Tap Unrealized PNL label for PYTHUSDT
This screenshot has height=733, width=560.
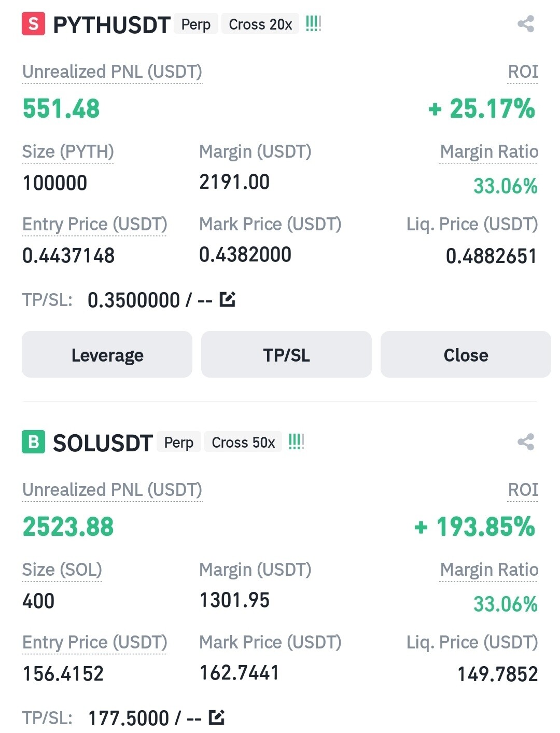click(112, 72)
